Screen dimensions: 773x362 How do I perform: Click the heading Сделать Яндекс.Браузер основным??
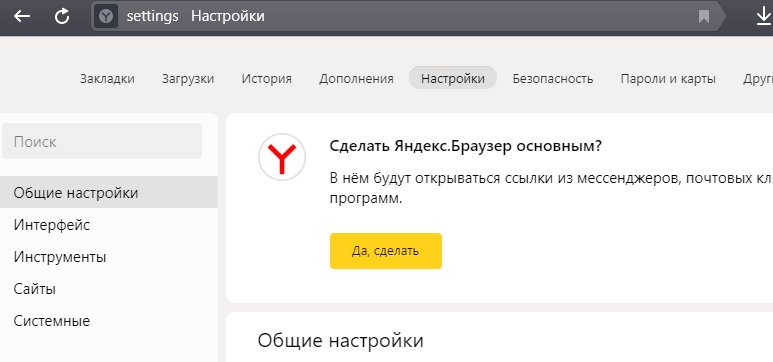(466, 146)
